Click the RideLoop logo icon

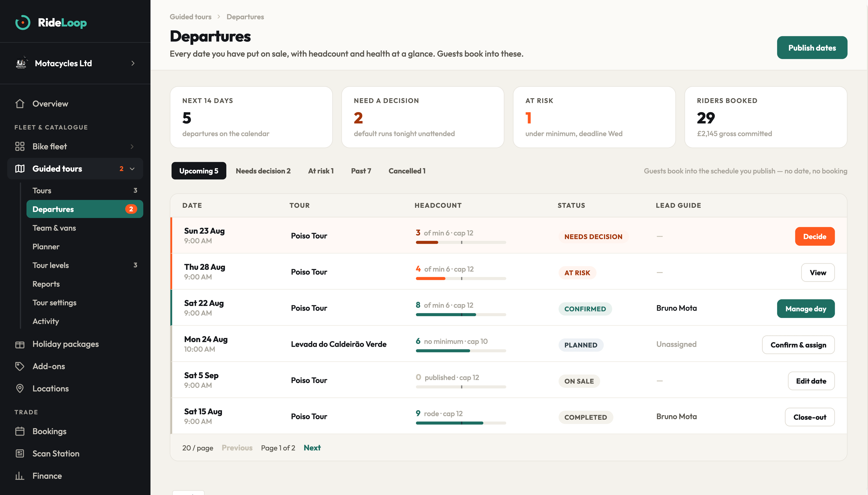pyautogui.click(x=23, y=23)
